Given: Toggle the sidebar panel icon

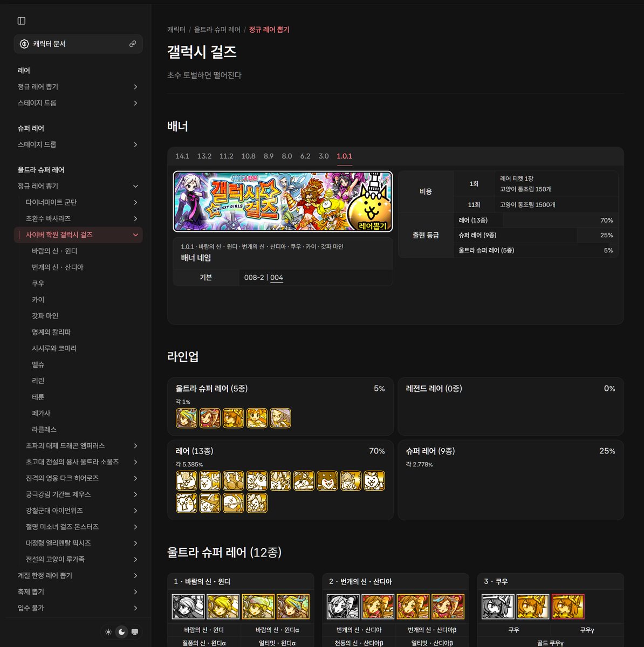Looking at the screenshot, I should pos(22,20).
